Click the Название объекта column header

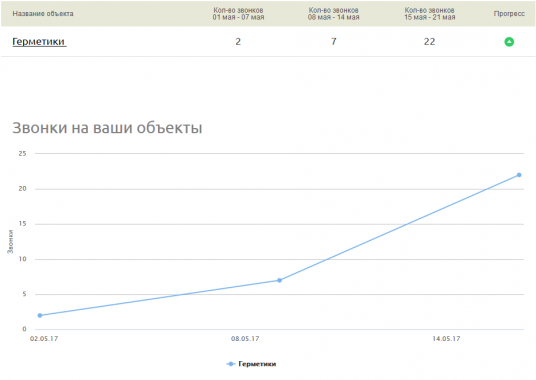coord(43,14)
